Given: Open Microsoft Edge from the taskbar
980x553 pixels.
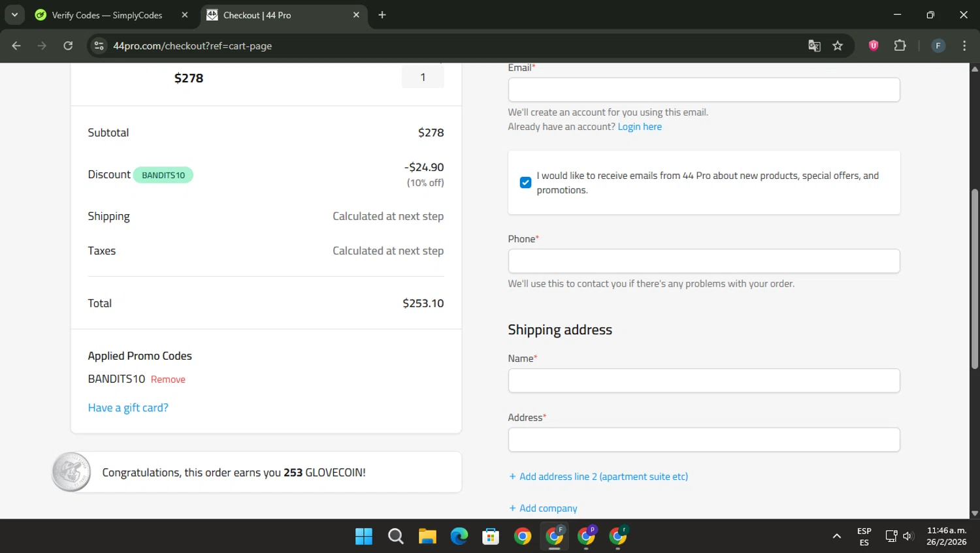Looking at the screenshot, I should click(459, 536).
